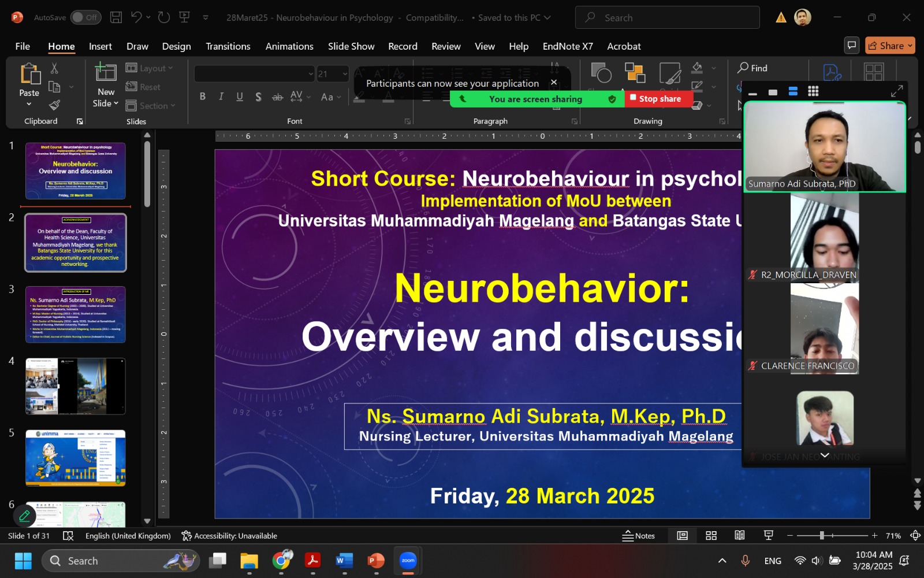Start Slide Show from status bar icon
The height and width of the screenshot is (578, 924).
coord(769,536)
